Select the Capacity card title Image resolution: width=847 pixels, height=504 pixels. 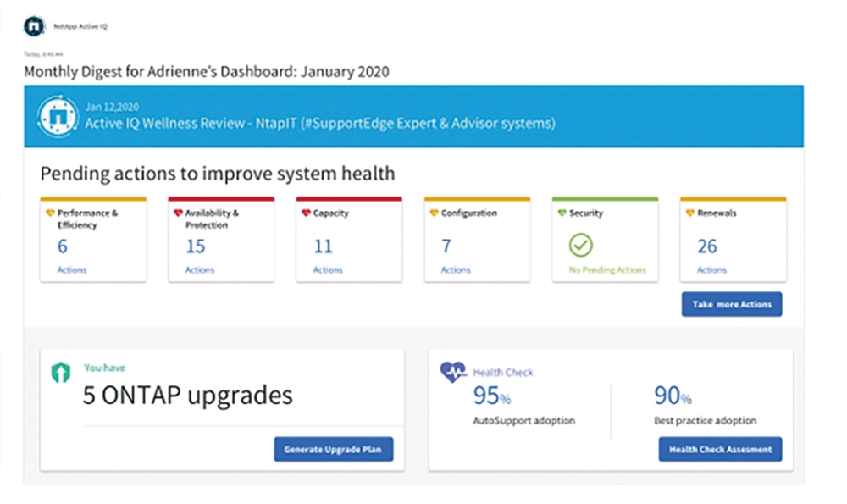pyautogui.click(x=330, y=213)
